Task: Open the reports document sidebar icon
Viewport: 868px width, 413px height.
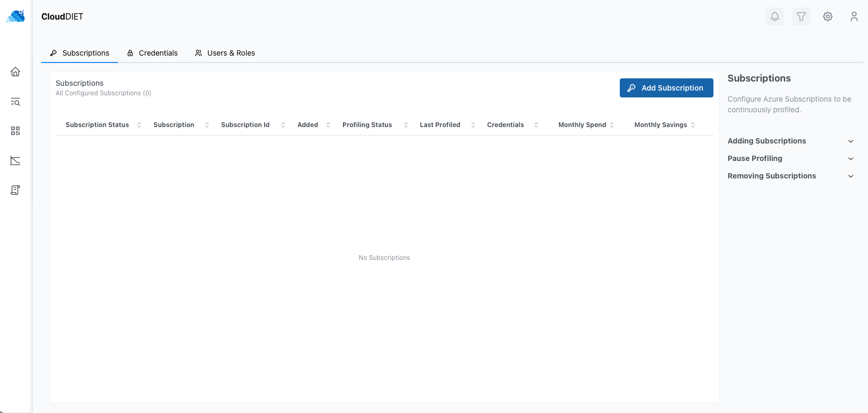Action: pyautogui.click(x=15, y=190)
